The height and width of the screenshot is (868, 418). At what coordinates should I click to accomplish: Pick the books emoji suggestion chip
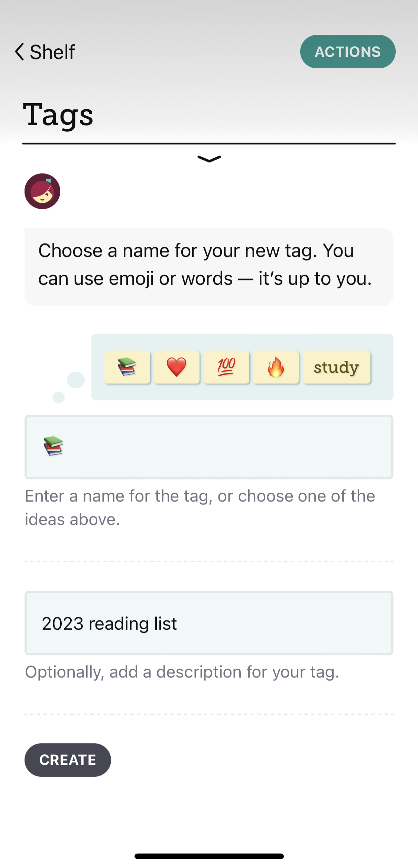127,367
